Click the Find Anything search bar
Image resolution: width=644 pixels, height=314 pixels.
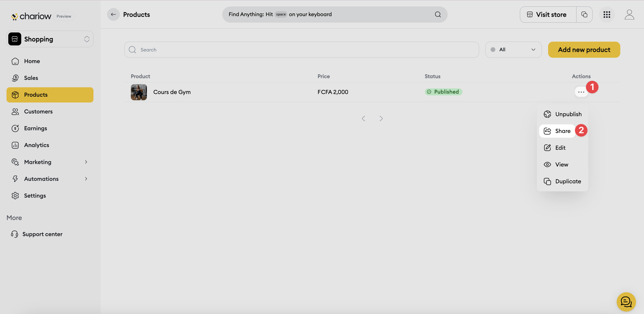click(335, 15)
